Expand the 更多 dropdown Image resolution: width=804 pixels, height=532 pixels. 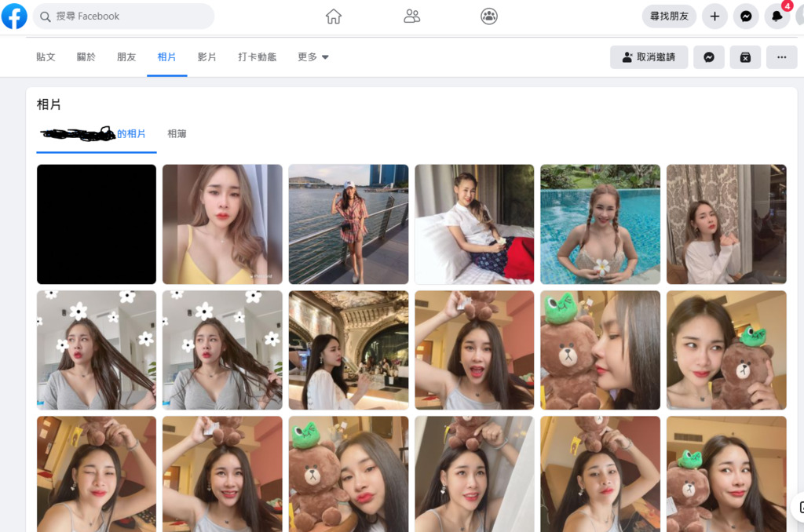click(313, 57)
